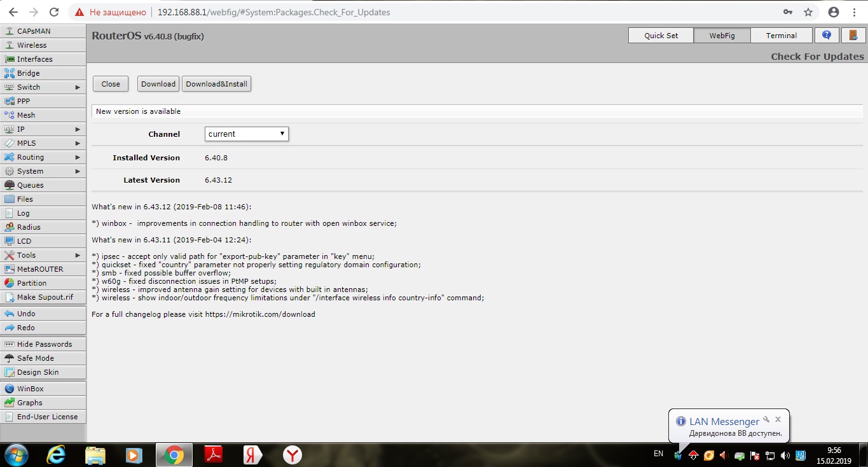The height and width of the screenshot is (467, 868).
Task: Toggle Hide Passwords in the sidebar
Action: coord(43,344)
